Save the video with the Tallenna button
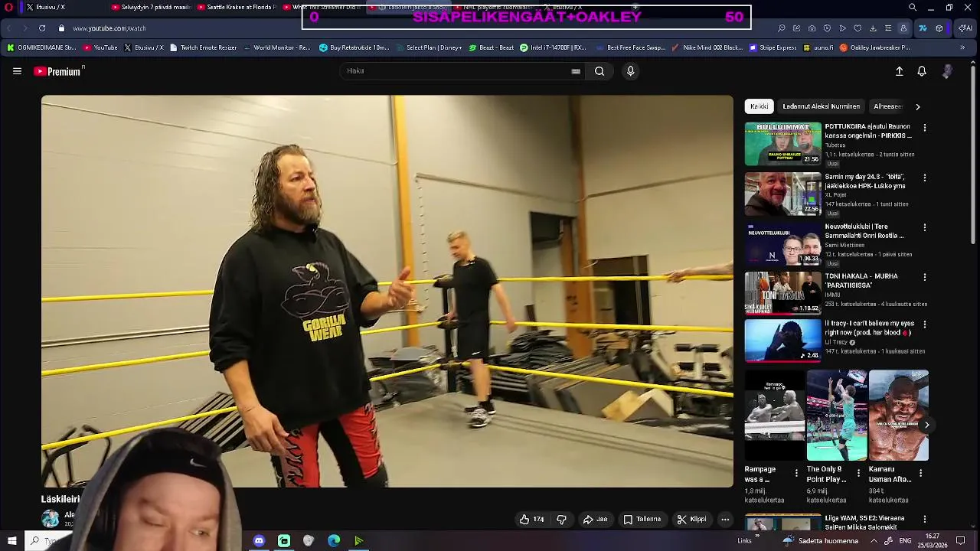The image size is (980, 551). pyautogui.click(x=642, y=520)
